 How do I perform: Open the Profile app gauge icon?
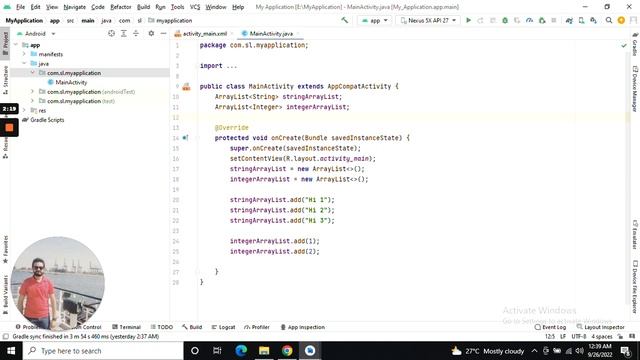[x=529, y=20]
